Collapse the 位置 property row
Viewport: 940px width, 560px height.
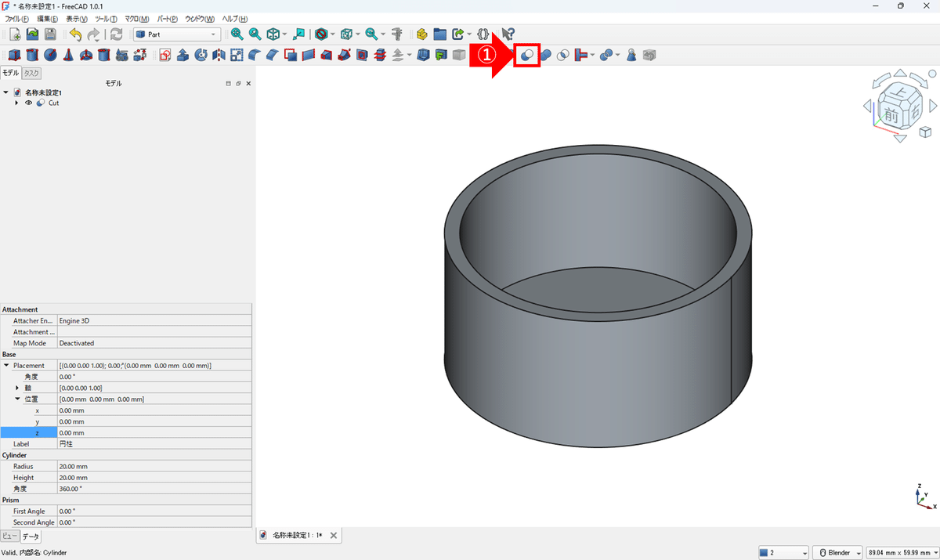click(18, 399)
